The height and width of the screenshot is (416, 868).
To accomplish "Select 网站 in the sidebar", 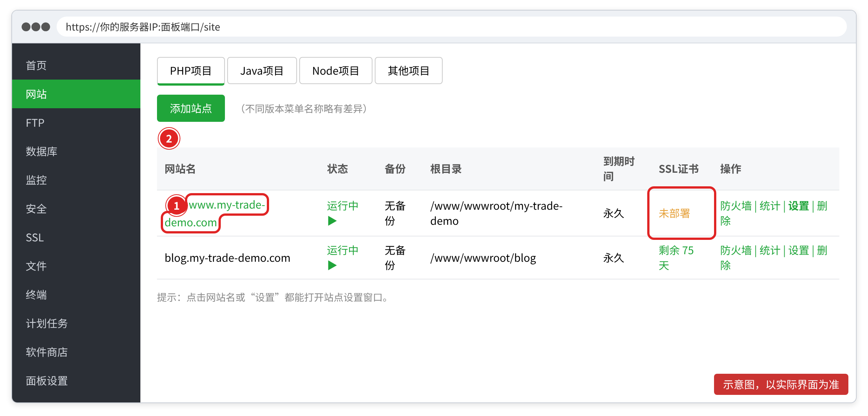I will (x=76, y=94).
